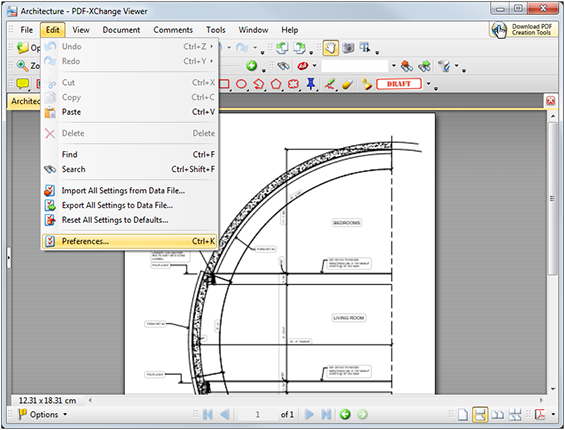Click the DRAFT stamp button
The height and width of the screenshot is (430, 565).
coord(399,84)
